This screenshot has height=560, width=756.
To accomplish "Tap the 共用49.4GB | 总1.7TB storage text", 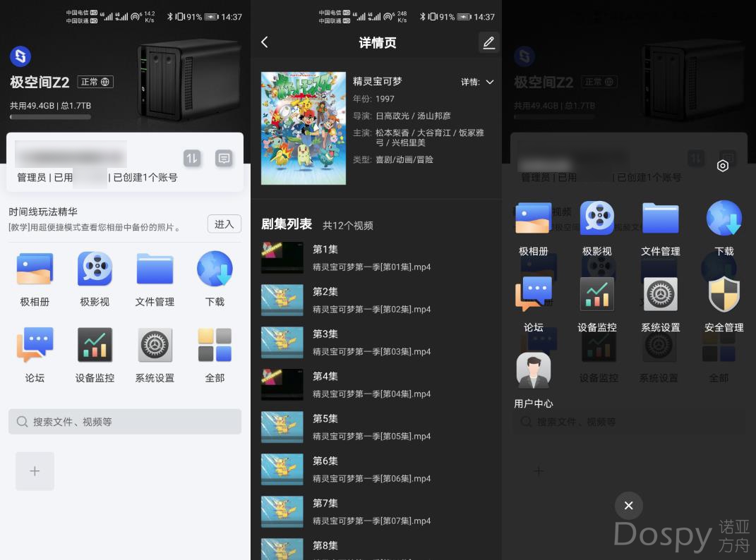I will pos(51,106).
